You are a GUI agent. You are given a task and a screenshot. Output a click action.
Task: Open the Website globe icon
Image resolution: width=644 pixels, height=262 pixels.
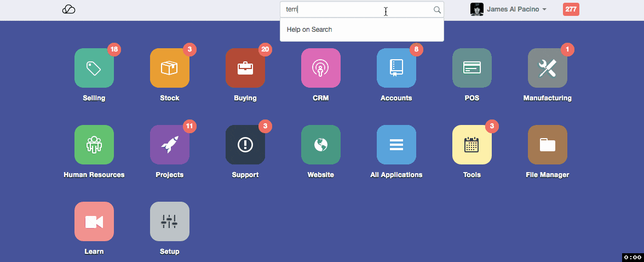coord(321,145)
